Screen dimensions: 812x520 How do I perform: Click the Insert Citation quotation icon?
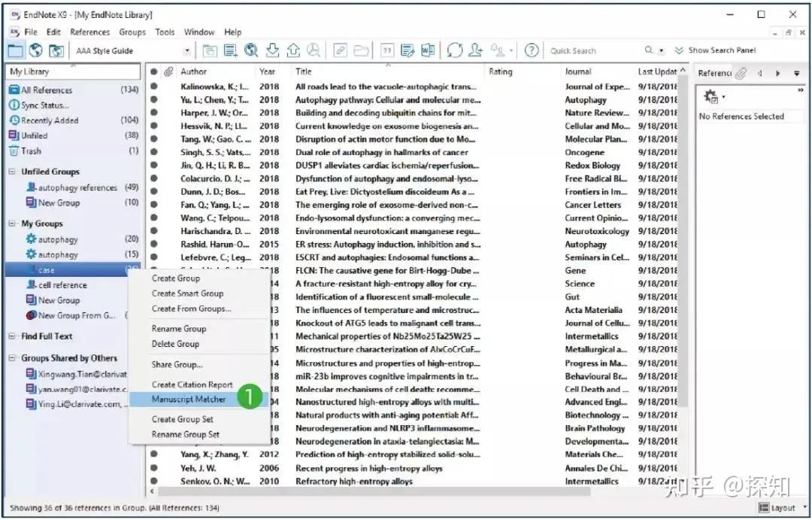387,50
